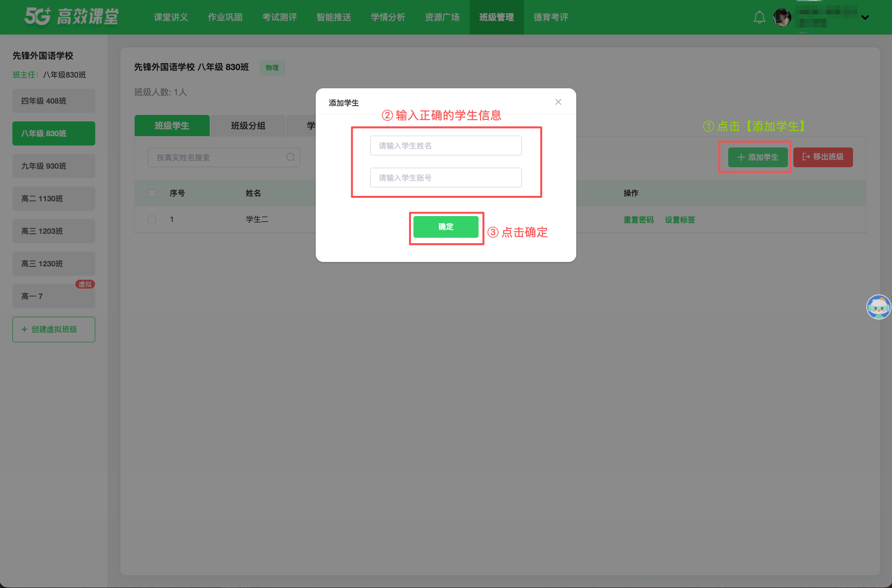Focus the 请输入学生账号 field
Screen dimensions: 892x588
446,178
